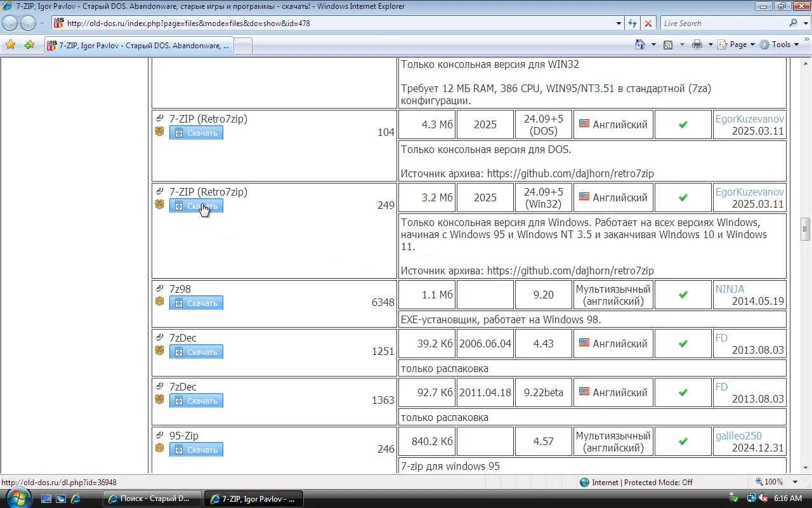Click the vertical scrollbar thumb
Image resolution: width=812 pixels, height=508 pixels.
coord(806,229)
